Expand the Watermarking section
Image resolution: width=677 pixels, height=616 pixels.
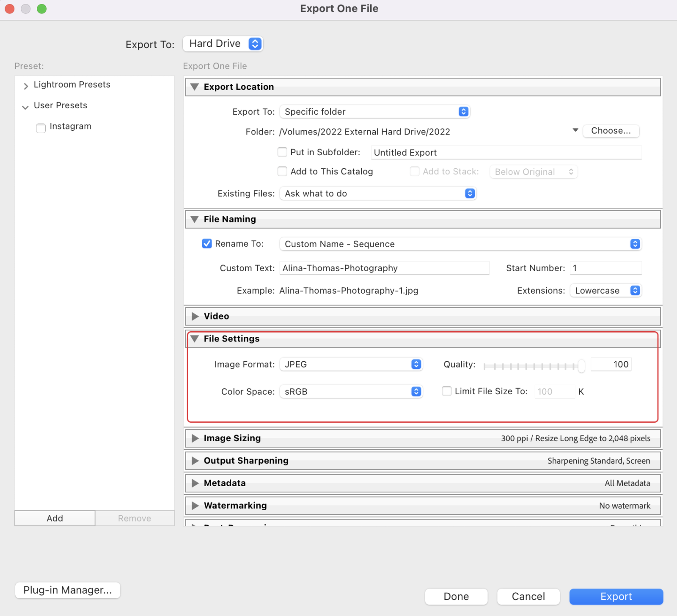point(195,505)
